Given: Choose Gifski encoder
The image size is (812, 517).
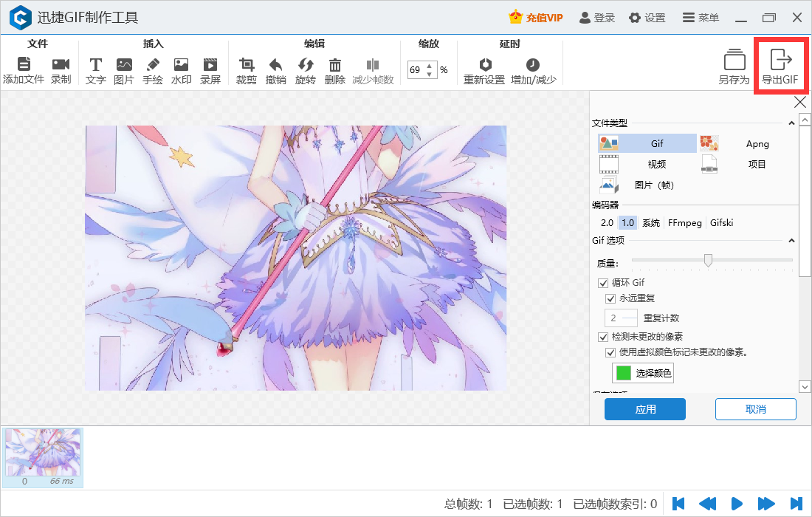Looking at the screenshot, I should click(x=721, y=223).
